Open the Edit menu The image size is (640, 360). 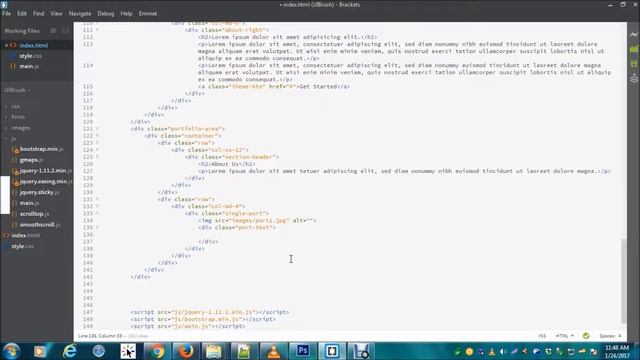tap(22, 13)
